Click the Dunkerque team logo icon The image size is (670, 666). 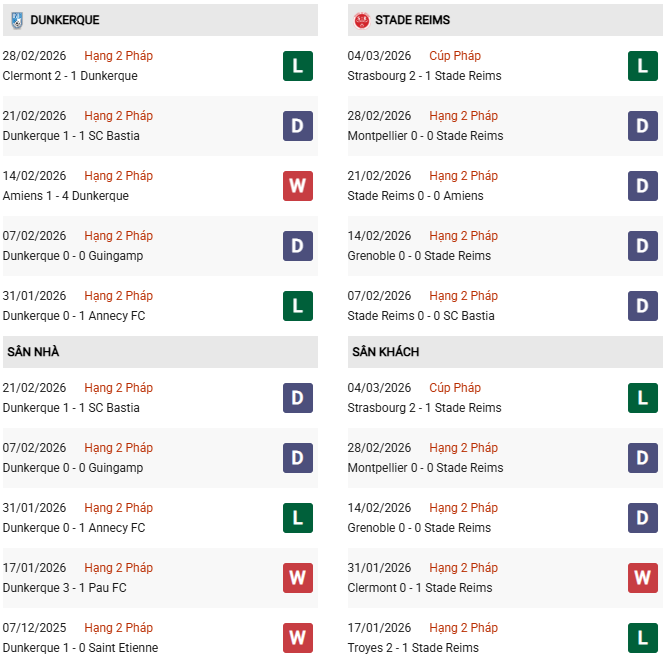click(16, 20)
